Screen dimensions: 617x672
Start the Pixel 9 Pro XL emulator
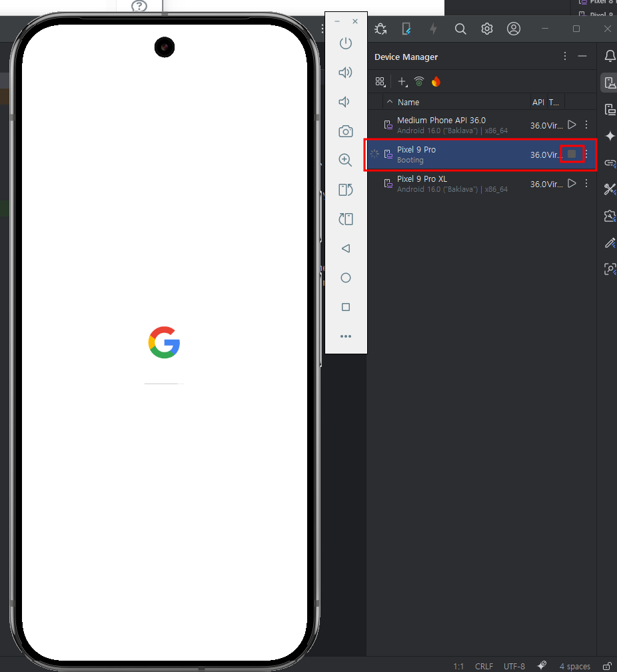click(572, 183)
